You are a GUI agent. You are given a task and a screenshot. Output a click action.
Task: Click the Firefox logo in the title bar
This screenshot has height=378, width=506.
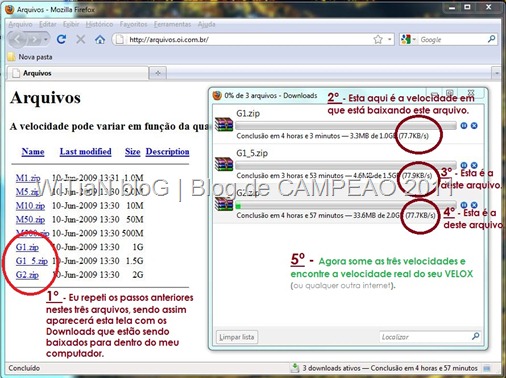10,9
